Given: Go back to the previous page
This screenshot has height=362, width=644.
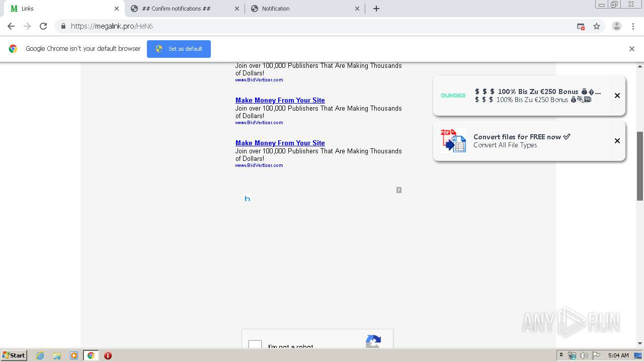Looking at the screenshot, I should click(x=11, y=26).
